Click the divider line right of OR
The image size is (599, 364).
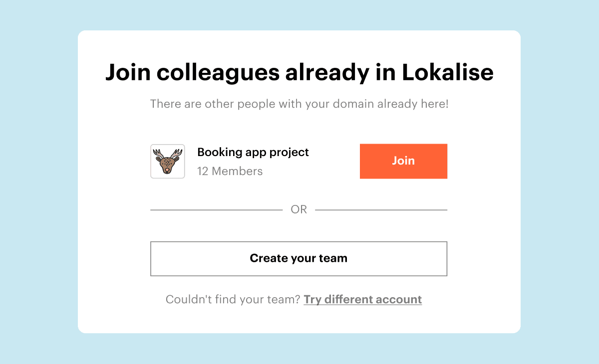coord(381,210)
